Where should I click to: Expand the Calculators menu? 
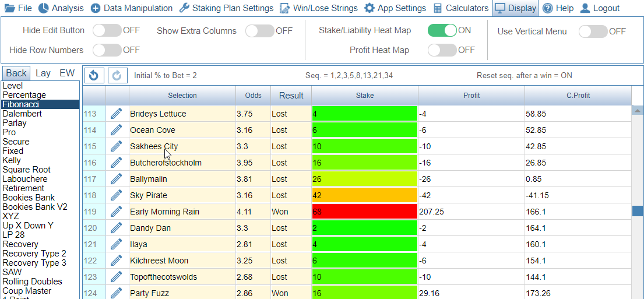tap(460, 8)
